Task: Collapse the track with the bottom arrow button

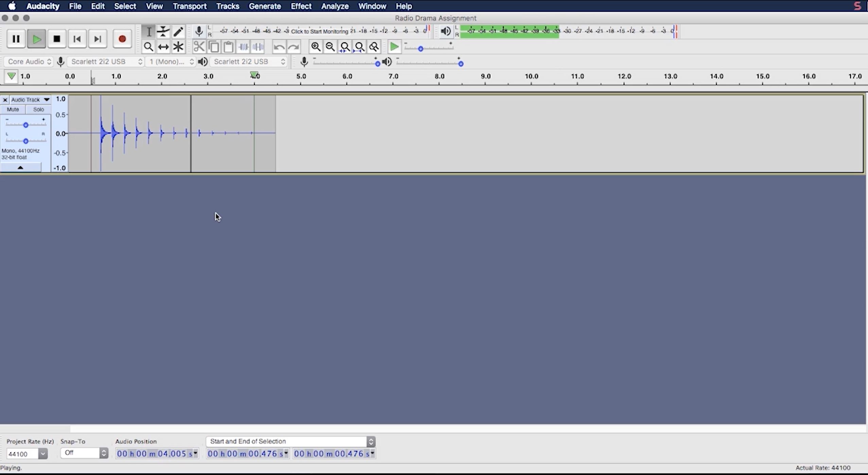Action: click(20, 168)
